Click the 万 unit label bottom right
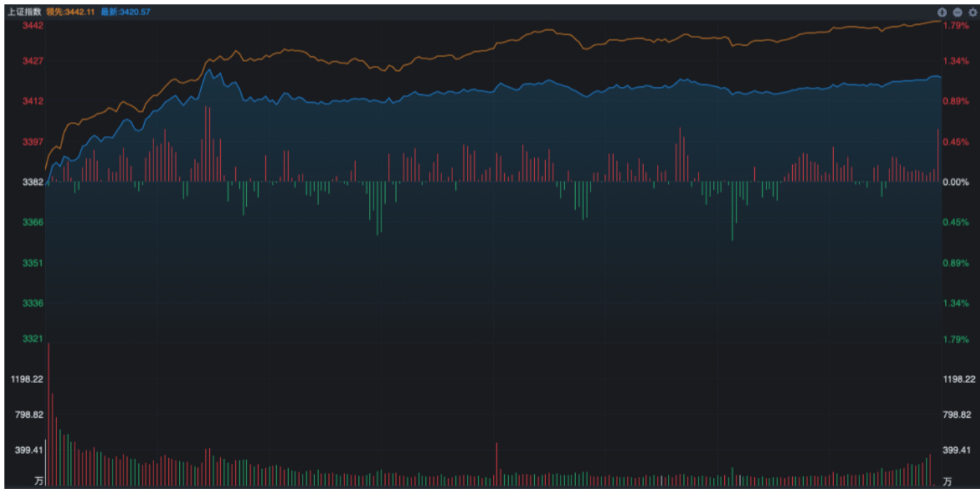980x491 pixels. (x=947, y=482)
